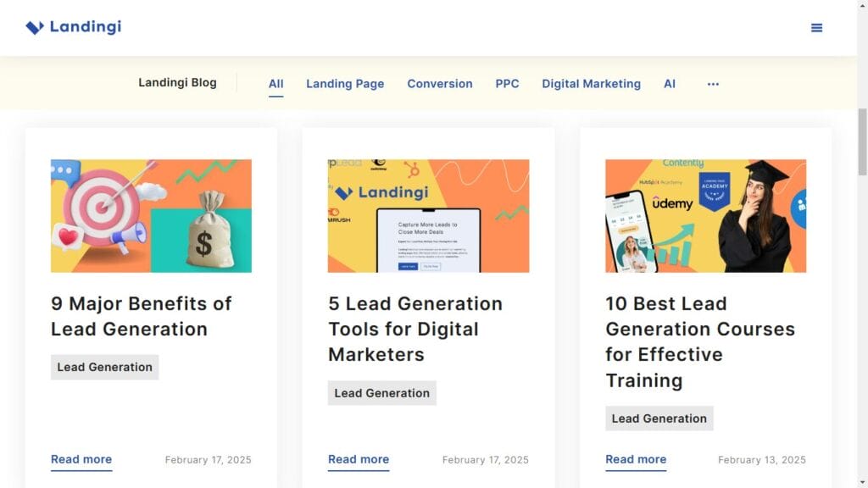Open 10 Best Lead Generation Courses title

699,341
